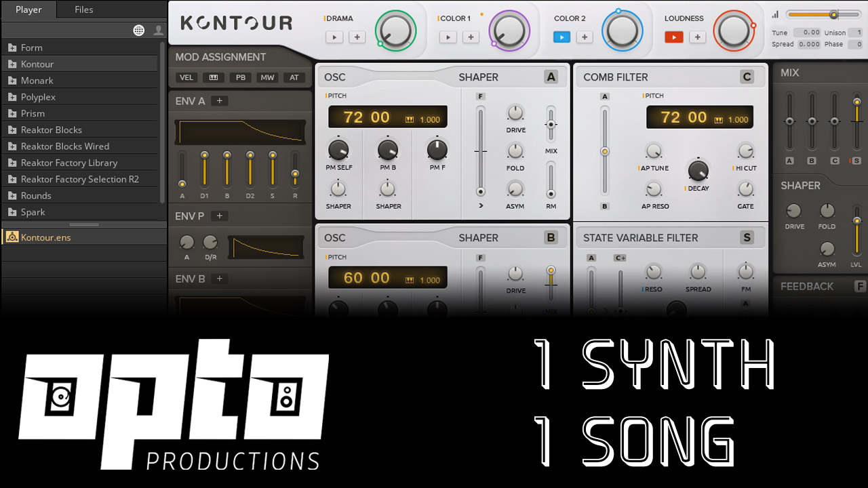This screenshot has height=488, width=868.
Task: Open the Spark folder
Action: tap(80, 211)
